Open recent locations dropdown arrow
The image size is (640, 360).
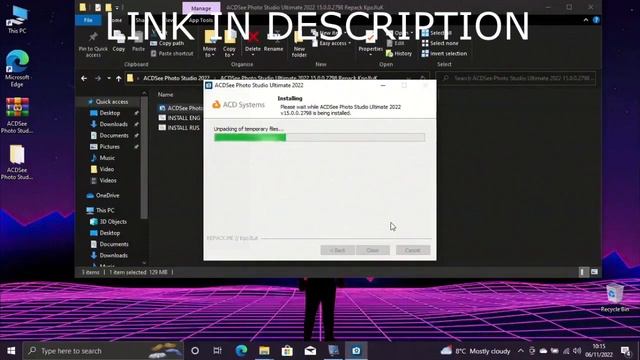(109, 78)
